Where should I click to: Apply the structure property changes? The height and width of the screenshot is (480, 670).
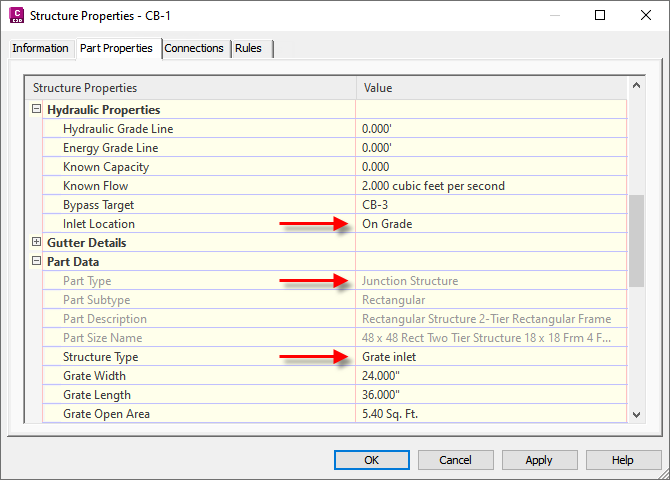point(539,460)
